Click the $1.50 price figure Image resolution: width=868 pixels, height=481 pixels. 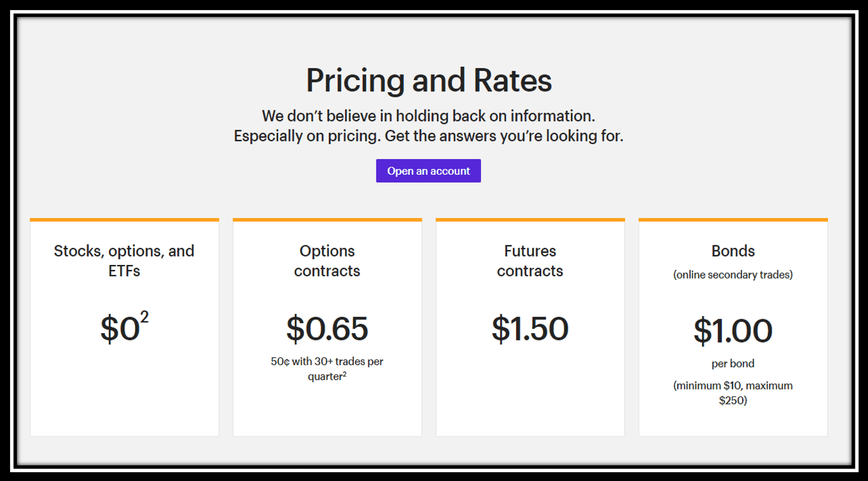[530, 329]
